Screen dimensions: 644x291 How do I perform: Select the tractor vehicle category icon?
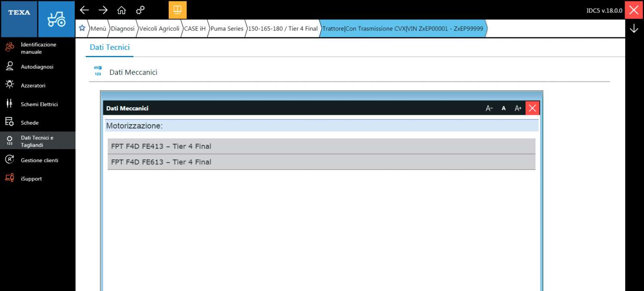click(57, 19)
